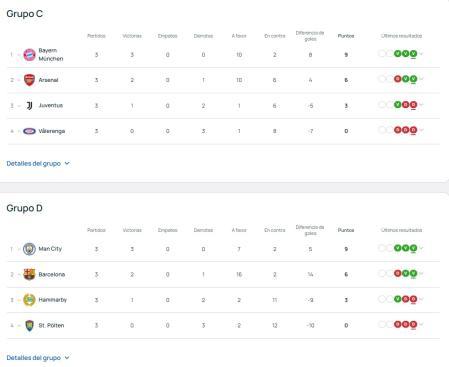Expand Hammarby's recent results chevron
449x367 pixels.
pos(421,299)
